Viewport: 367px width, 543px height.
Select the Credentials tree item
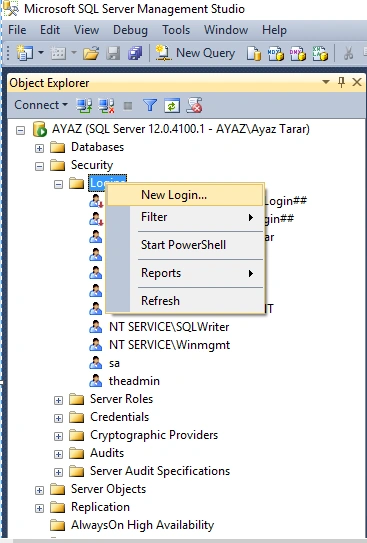pos(119,417)
